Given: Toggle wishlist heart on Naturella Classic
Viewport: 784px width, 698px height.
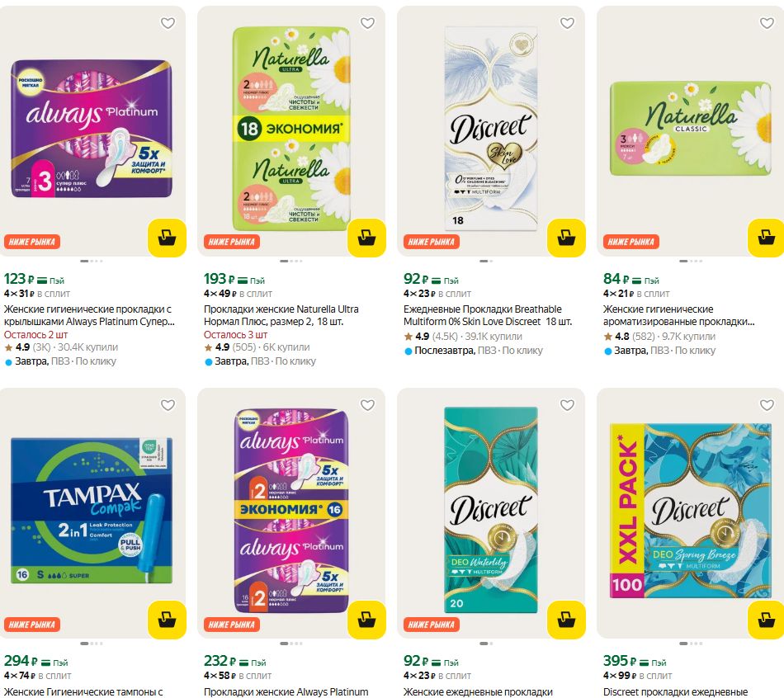Looking at the screenshot, I should point(767,23).
